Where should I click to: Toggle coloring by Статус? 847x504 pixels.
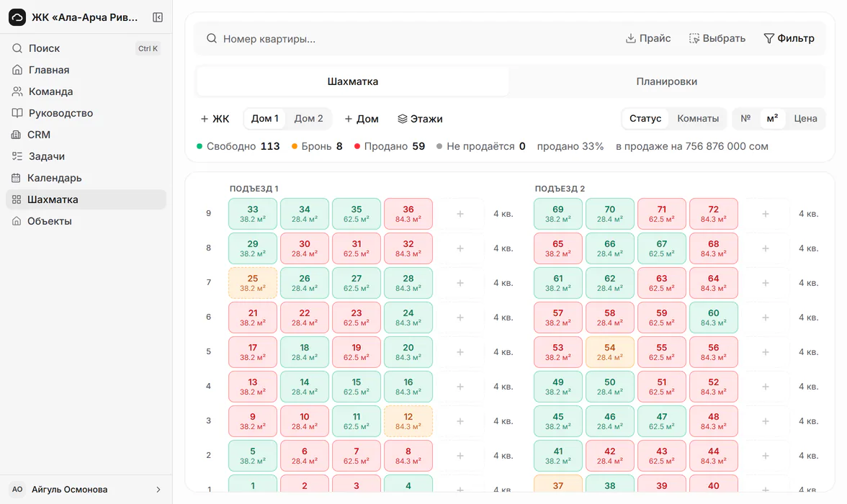(x=645, y=118)
